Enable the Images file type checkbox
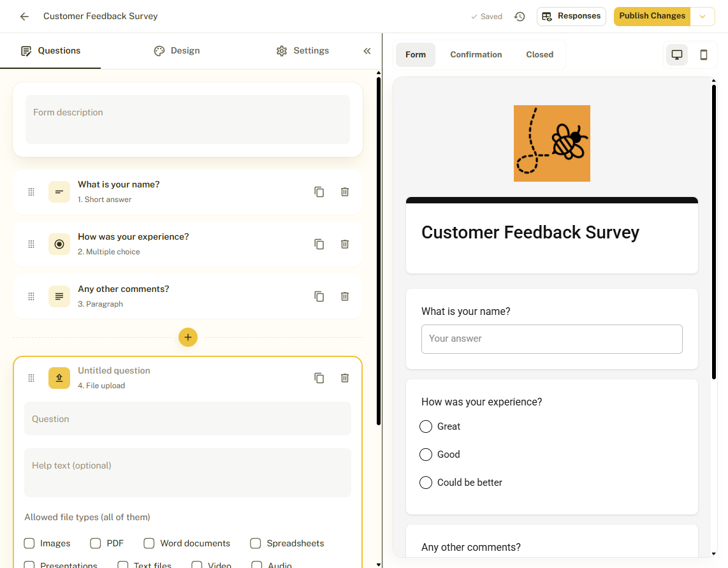The width and height of the screenshot is (728, 568). (x=29, y=543)
